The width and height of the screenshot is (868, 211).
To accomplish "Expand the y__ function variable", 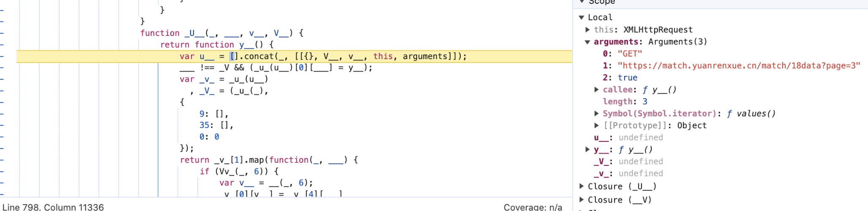I will (587, 149).
